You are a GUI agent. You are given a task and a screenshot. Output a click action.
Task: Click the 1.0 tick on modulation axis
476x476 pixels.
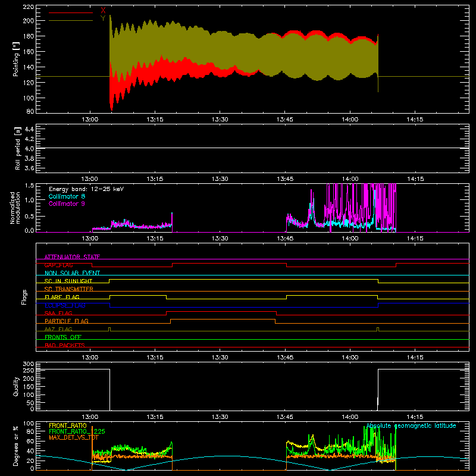(29, 200)
